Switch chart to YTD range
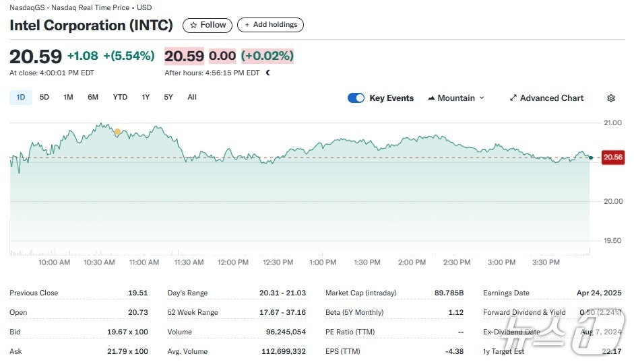The width and height of the screenshot is (634, 364). click(120, 98)
